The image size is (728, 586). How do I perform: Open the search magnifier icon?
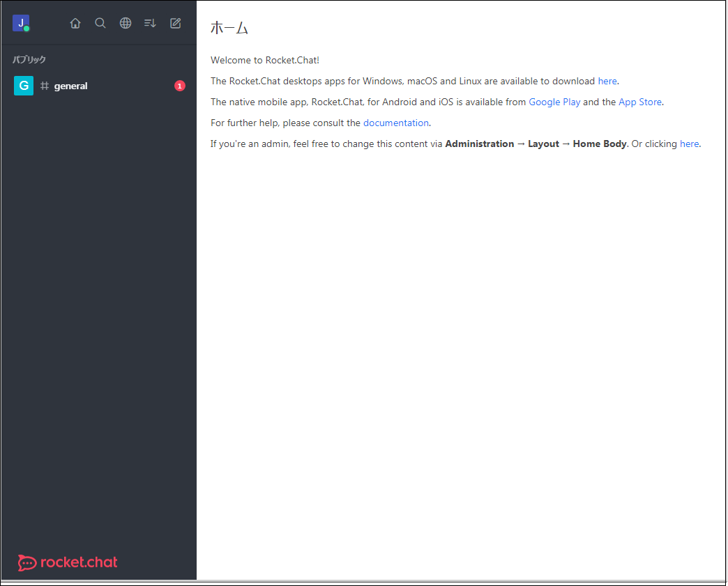(100, 23)
